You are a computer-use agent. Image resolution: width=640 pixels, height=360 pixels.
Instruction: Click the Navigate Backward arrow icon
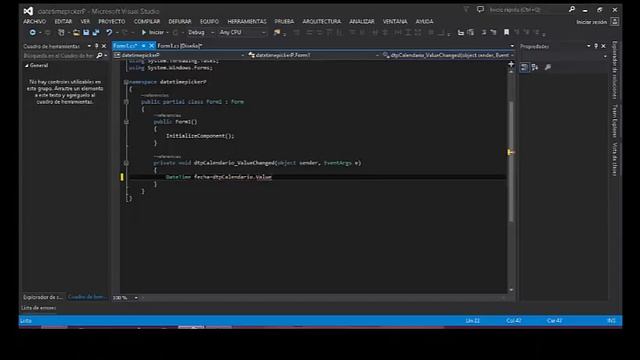[32, 32]
